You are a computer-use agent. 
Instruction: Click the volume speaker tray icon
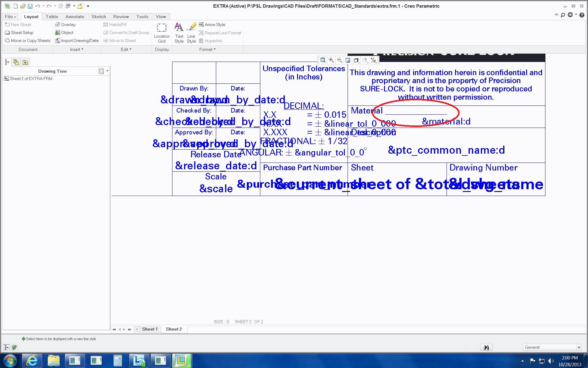pos(551,361)
